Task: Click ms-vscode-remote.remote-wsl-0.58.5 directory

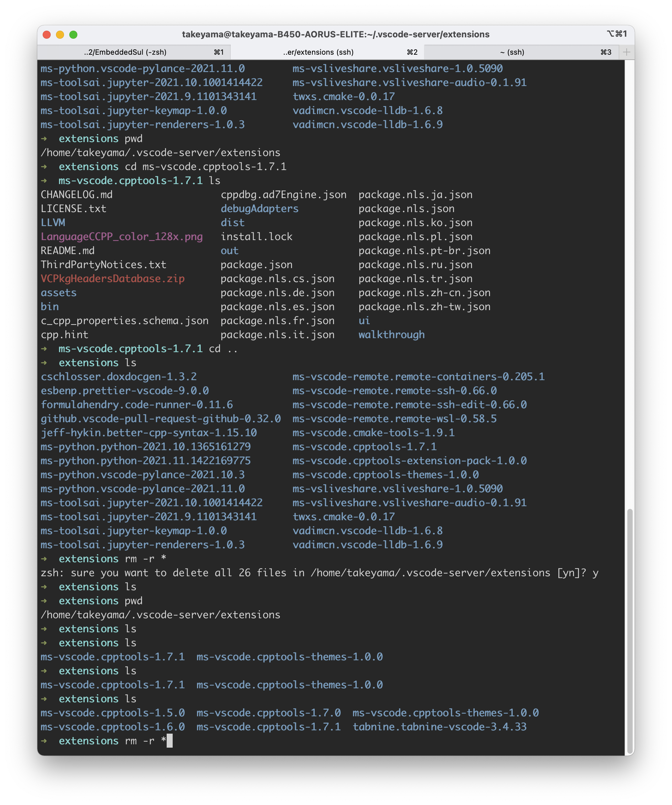Action: click(395, 419)
